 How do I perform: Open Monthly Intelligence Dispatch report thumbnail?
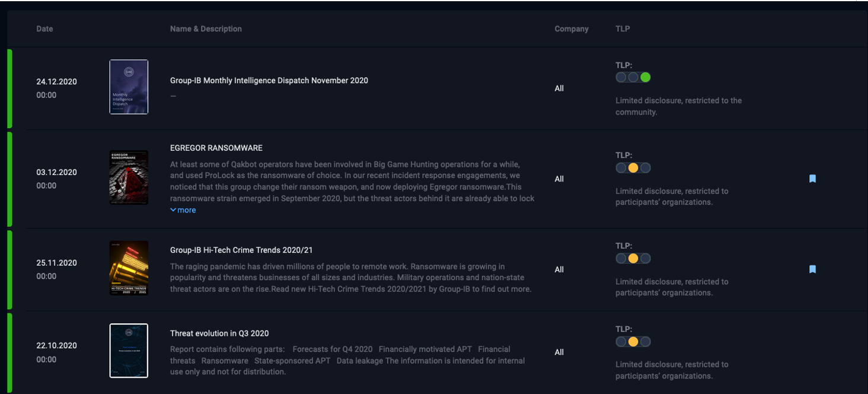pyautogui.click(x=129, y=87)
